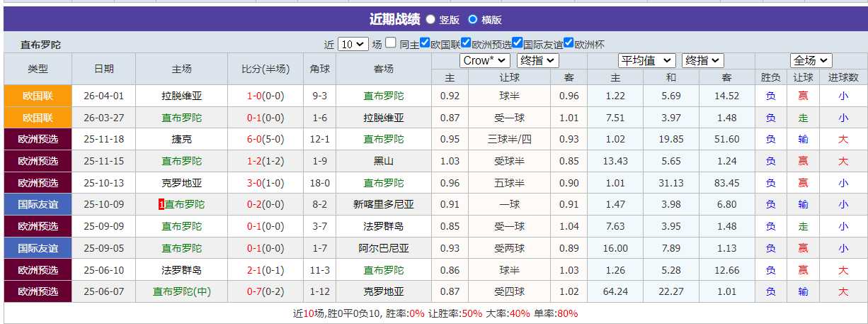The width and height of the screenshot is (868, 324).
Task: Select the 竖版 radio button
Action: pyautogui.click(x=430, y=20)
